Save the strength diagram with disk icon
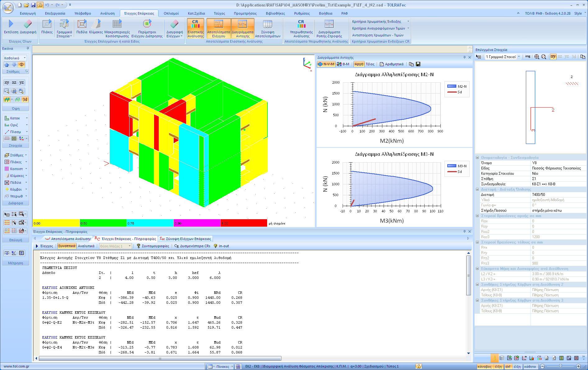 point(418,64)
